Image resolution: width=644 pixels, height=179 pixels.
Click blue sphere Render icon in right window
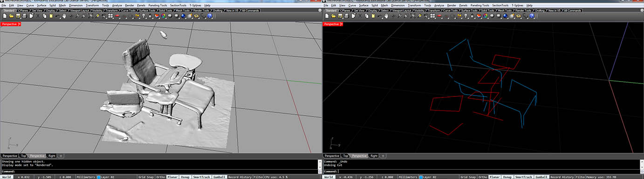(505, 16)
